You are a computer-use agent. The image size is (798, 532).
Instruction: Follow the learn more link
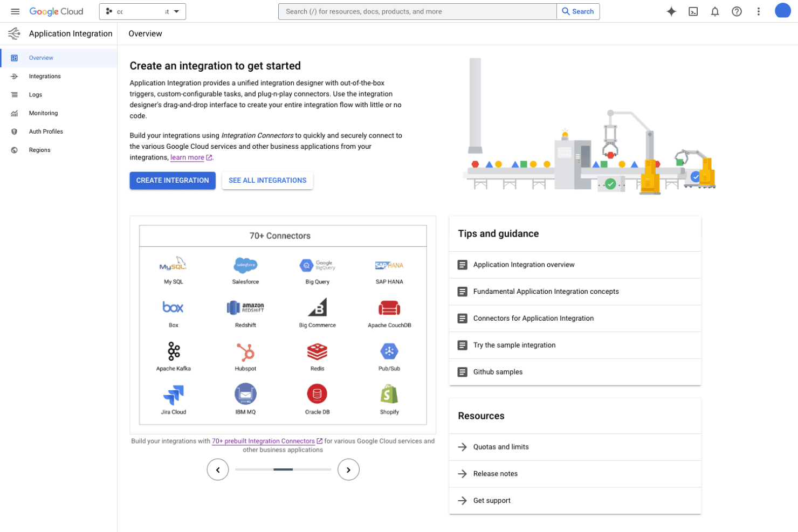191,157
